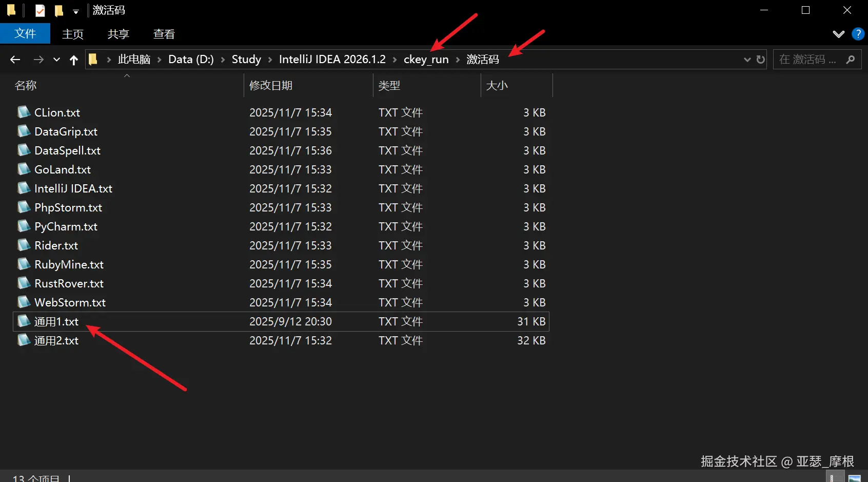Viewport: 868px width, 482px height.
Task: Sort by 名称 column header
Action: click(26, 85)
